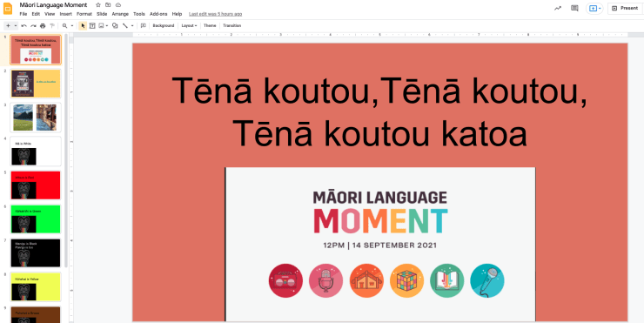Open the new slide layout dropdown arrow
Image resolution: width=644 pixels, height=323 pixels.
[x=16, y=25]
